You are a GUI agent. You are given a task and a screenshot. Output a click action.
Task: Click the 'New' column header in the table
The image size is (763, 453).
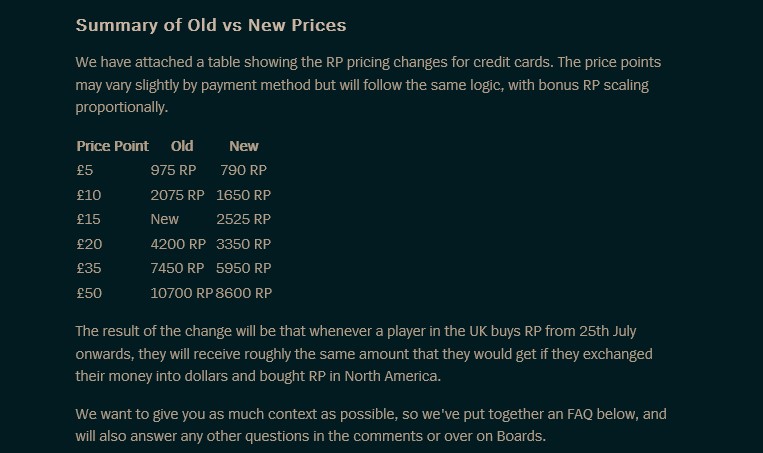(244, 146)
